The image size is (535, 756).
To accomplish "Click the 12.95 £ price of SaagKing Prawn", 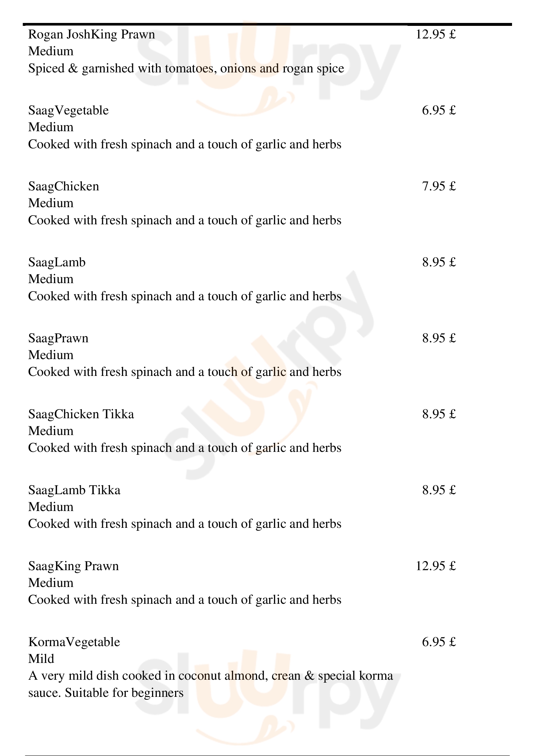I will pyautogui.click(x=435, y=566).
